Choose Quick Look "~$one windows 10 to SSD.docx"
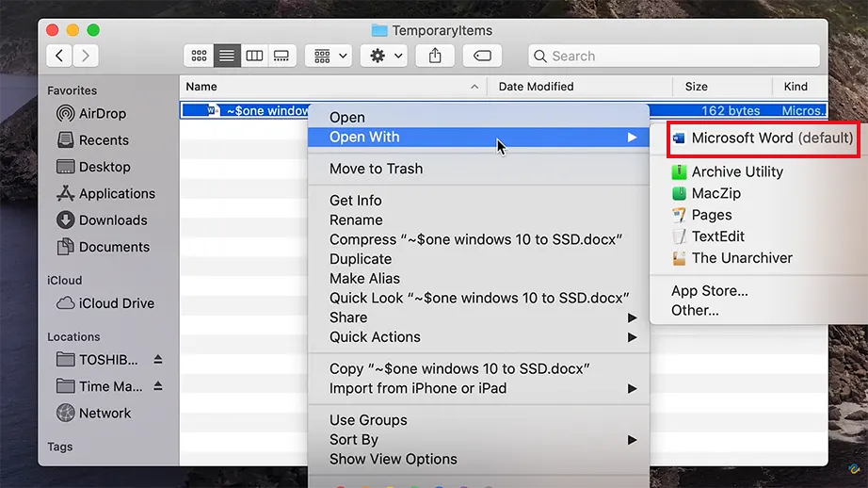 pyautogui.click(x=478, y=298)
